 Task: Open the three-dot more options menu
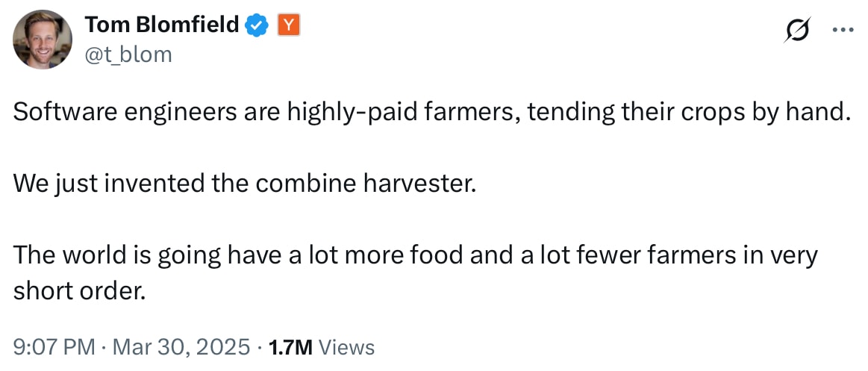point(842,31)
